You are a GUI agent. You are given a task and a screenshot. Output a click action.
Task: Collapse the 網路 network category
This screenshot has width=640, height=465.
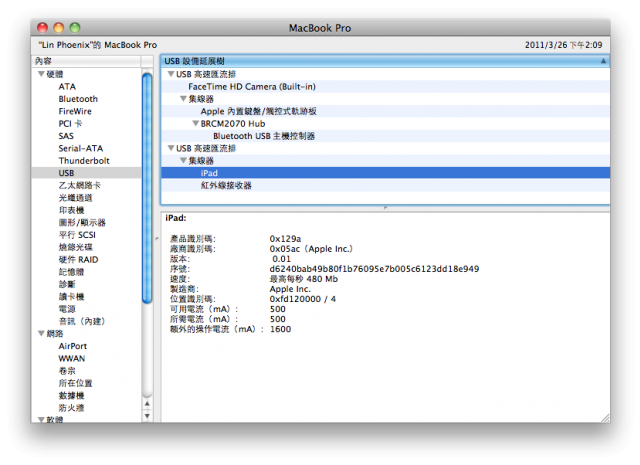[41, 334]
